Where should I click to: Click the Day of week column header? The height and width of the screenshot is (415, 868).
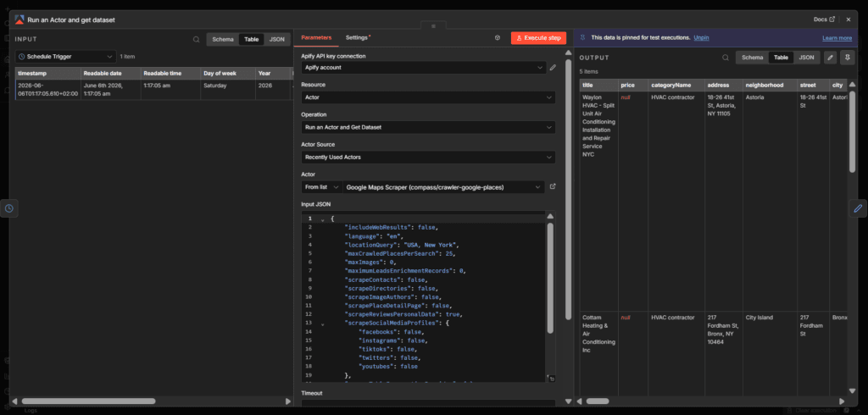point(228,73)
